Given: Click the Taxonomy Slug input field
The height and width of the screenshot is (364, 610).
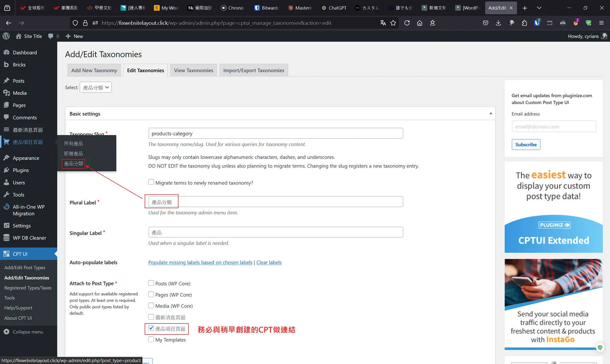Looking at the screenshot, I should tap(276, 133).
